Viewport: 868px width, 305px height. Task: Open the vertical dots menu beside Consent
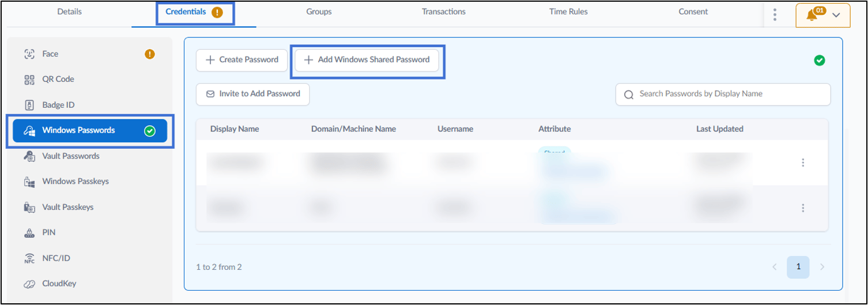(775, 15)
